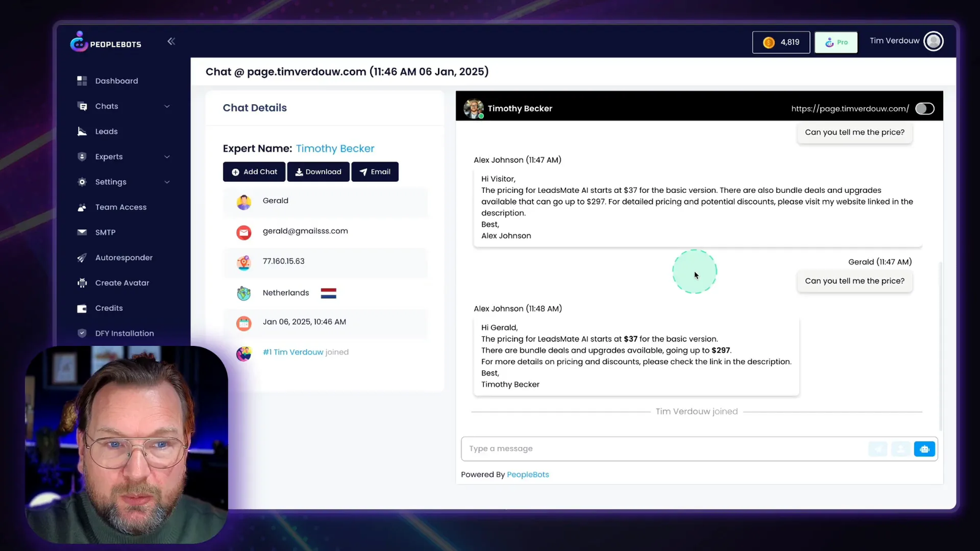Click the red email icon beside gerald@gmailsss.com

[x=244, y=232]
